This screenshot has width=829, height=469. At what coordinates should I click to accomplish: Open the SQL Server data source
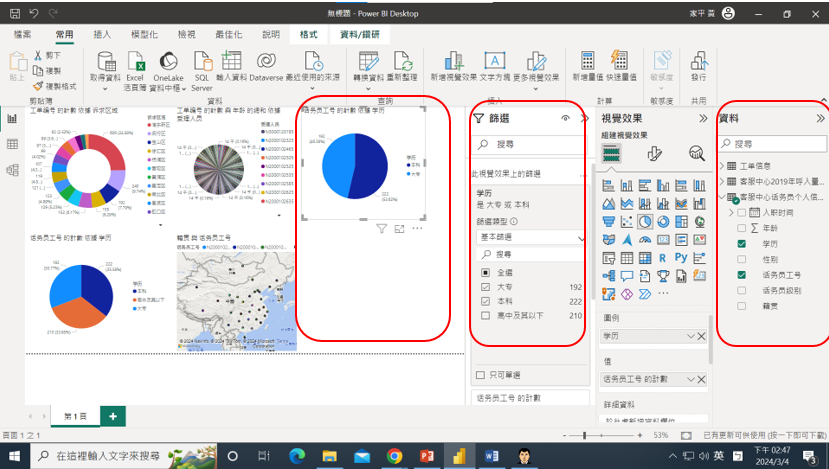pos(202,61)
